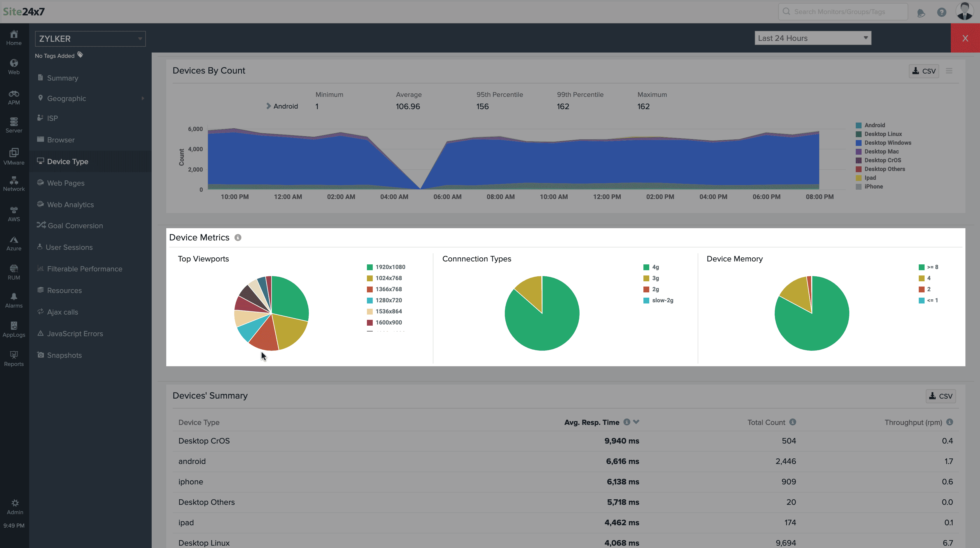This screenshot has height=548, width=980.
Task: Open the ZYLKER monitor dropdown
Action: tap(90, 39)
